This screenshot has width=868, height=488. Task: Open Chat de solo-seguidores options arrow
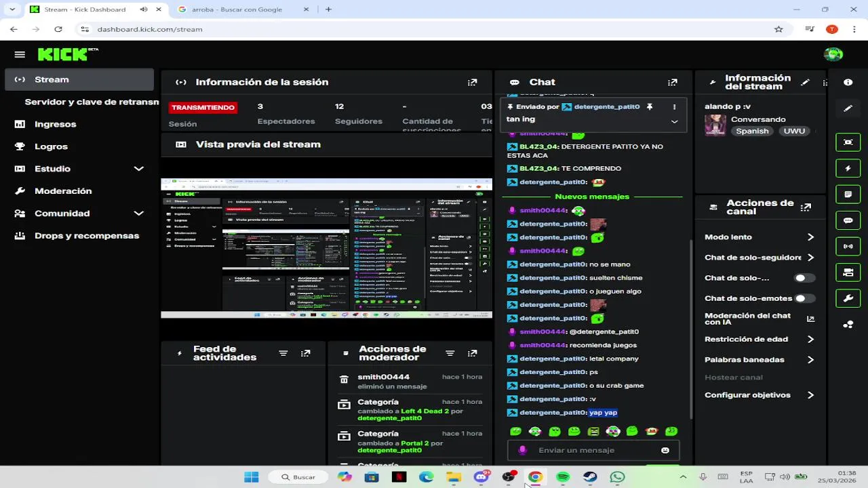point(810,258)
